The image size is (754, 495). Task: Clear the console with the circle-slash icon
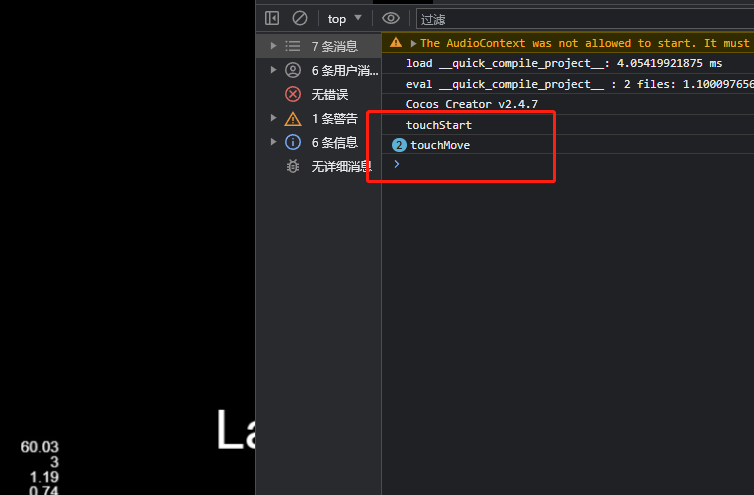tap(300, 19)
